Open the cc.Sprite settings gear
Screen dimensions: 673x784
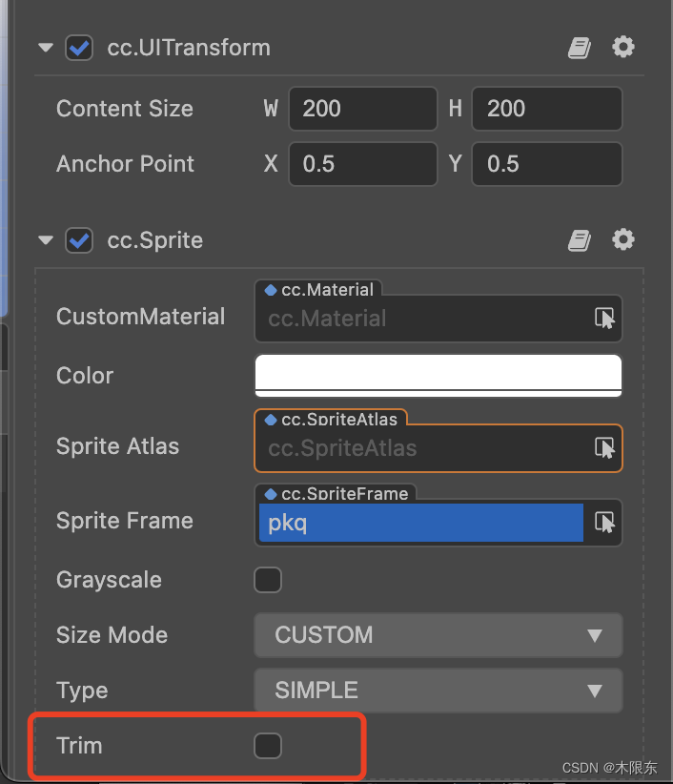[x=623, y=239]
